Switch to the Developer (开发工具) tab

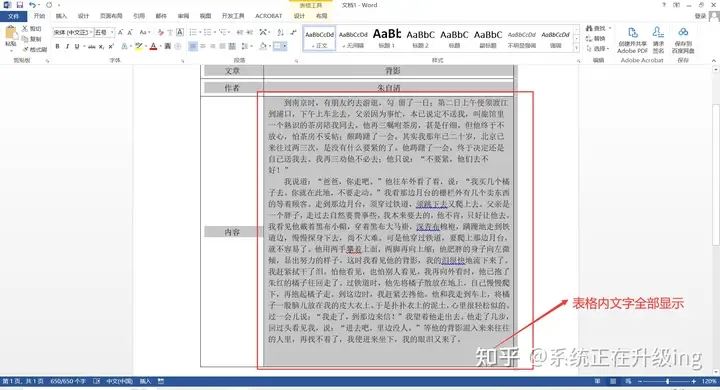[x=233, y=16]
